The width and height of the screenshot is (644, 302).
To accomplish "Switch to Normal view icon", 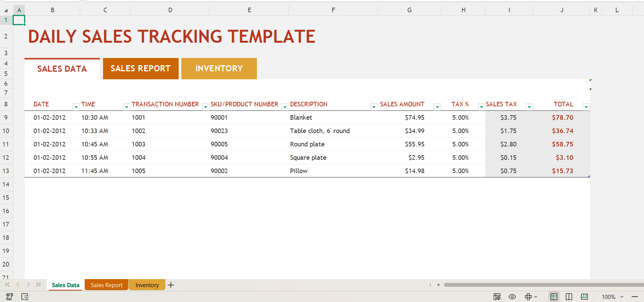I will point(554,297).
